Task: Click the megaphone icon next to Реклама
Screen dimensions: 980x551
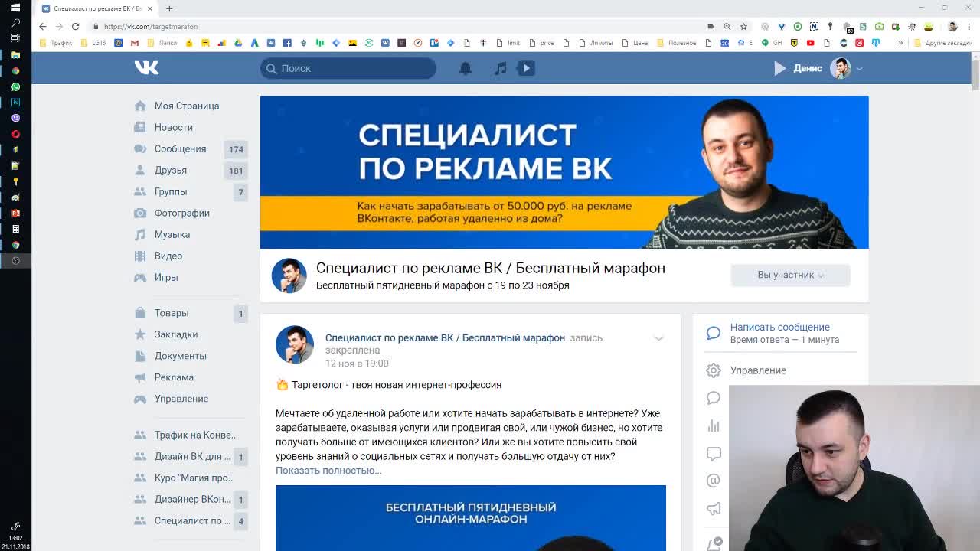Action: pos(140,377)
